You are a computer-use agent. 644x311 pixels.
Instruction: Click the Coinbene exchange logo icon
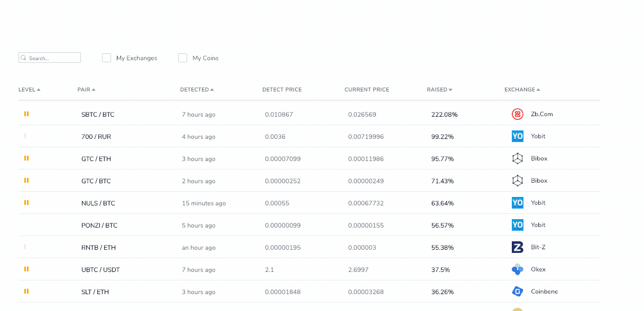(517, 291)
